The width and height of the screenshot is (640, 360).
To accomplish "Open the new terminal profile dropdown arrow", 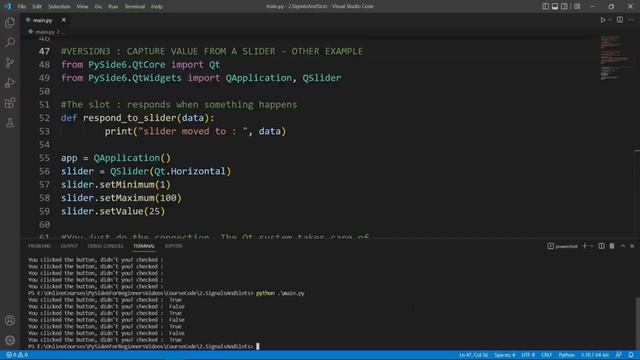I will (591, 246).
